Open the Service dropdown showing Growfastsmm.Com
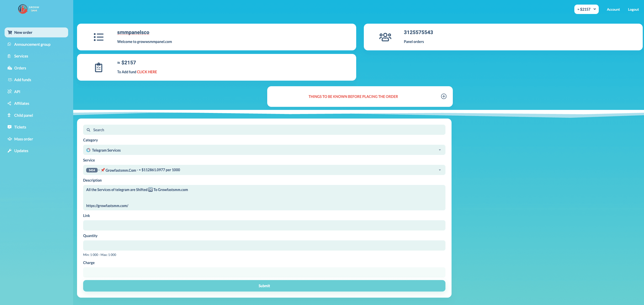Screen dimensions: 644x305 click(x=264, y=170)
